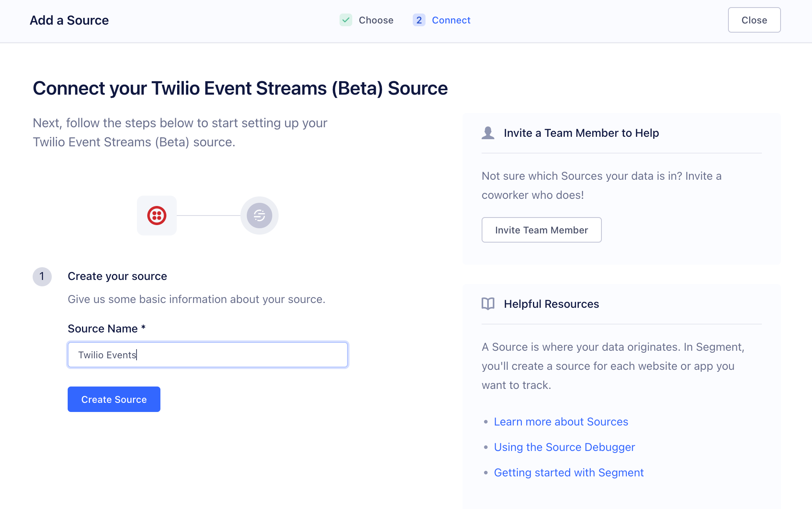Open the Getting started with Segment link
Screen dimensions: 812x509
[x=568, y=472]
